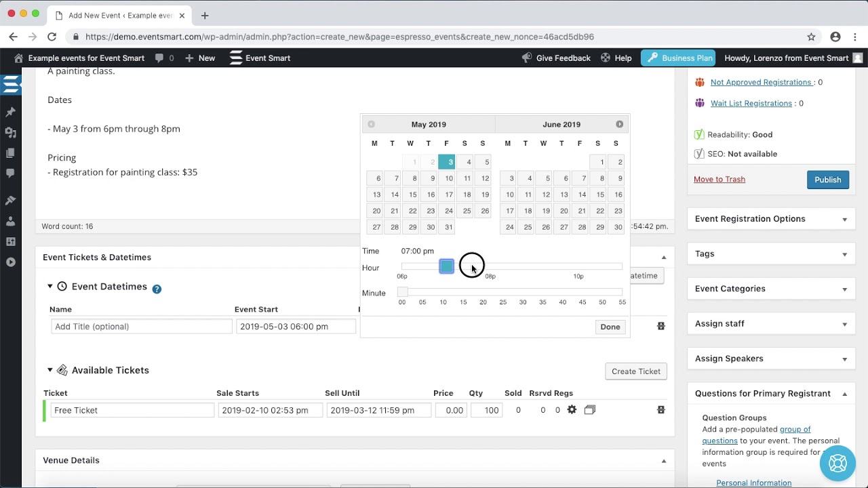868x488 pixels.
Task: Click the trash icon on Free Ticket row
Action: (x=661, y=410)
